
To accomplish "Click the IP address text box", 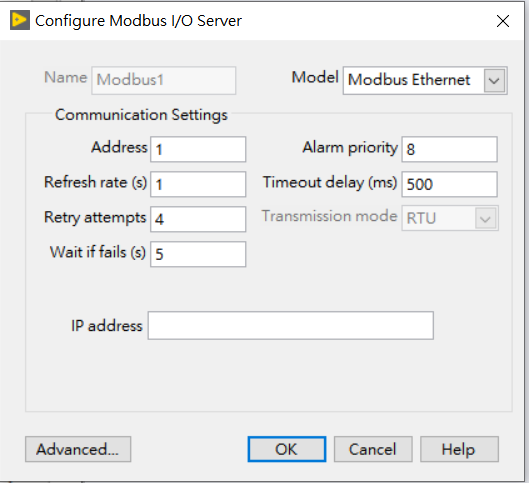I will click(x=290, y=325).
